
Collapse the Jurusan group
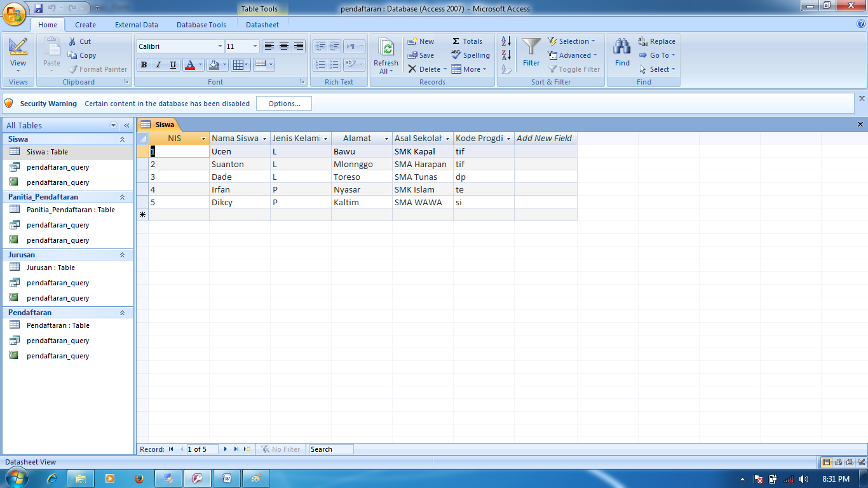[x=122, y=255]
